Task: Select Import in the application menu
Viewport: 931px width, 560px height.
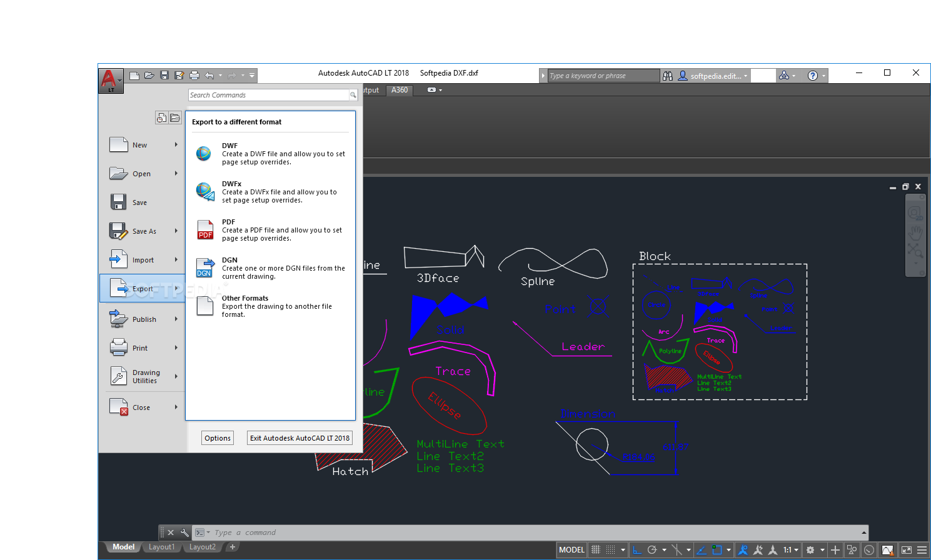Action: (x=143, y=260)
